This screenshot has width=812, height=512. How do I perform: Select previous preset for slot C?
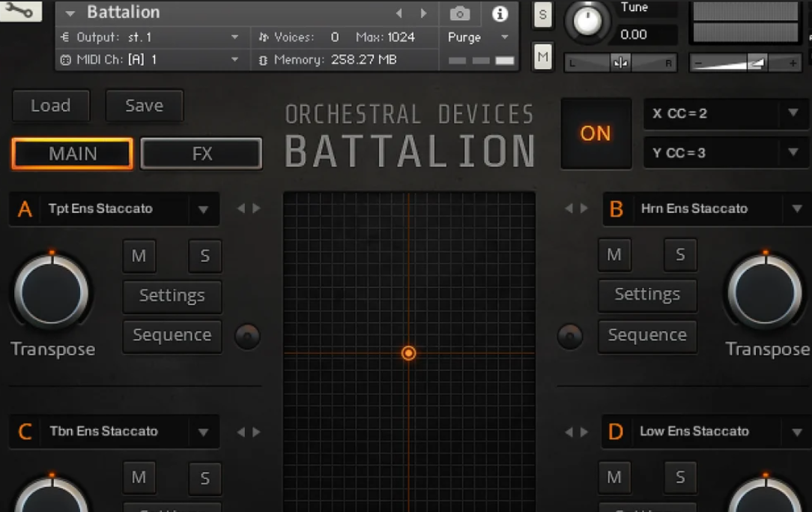(240, 432)
